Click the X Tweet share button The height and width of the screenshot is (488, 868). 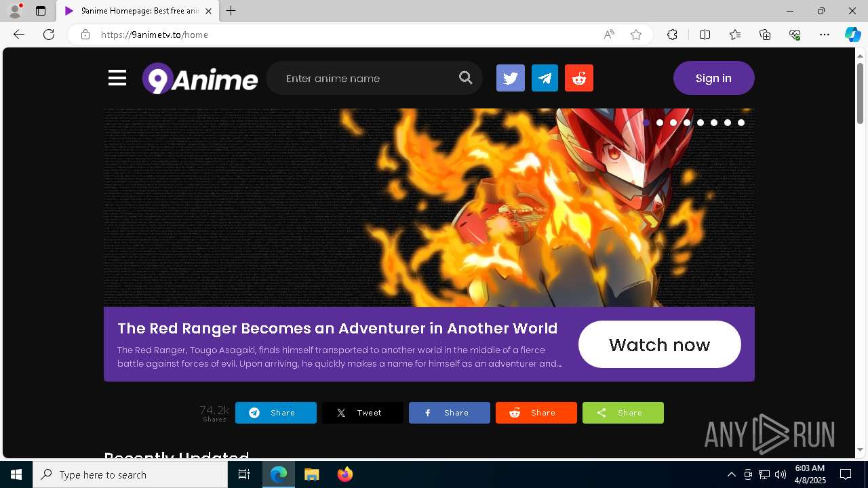362,413
